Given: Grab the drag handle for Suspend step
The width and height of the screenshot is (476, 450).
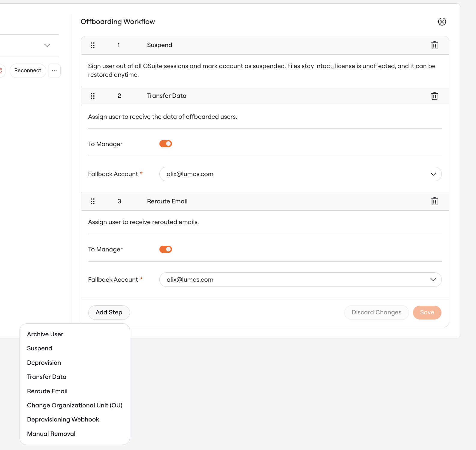Looking at the screenshot, I should tap(93, 45).
